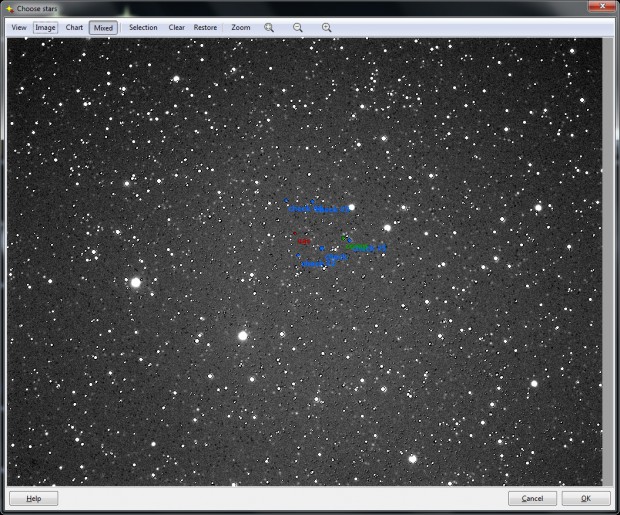Click Restore in the toolbar
This screenshot has width=620, height=515.
pos(205,27)
